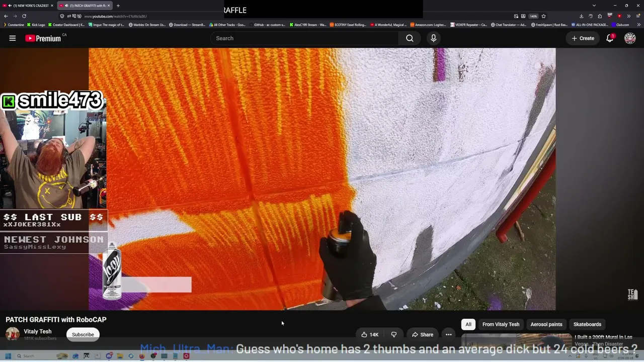Open the browser downloads panel
This screenshot has width=644, height=362.
click(x=581, y=16)
